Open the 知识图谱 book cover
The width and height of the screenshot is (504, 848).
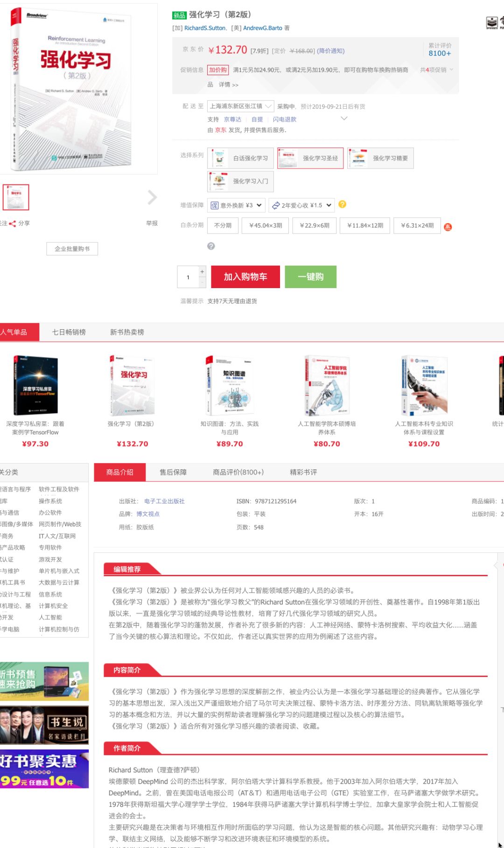click(x=230, y=386)
